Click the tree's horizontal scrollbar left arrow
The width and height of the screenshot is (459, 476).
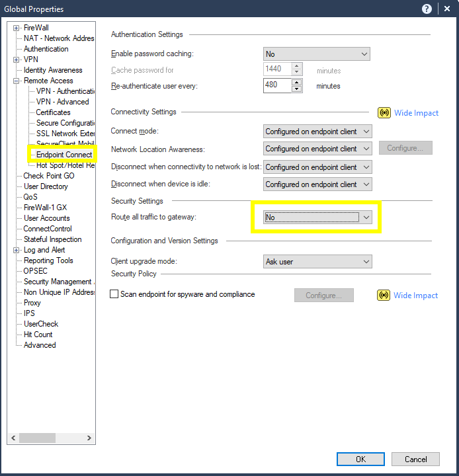click(x=13, y=438)
